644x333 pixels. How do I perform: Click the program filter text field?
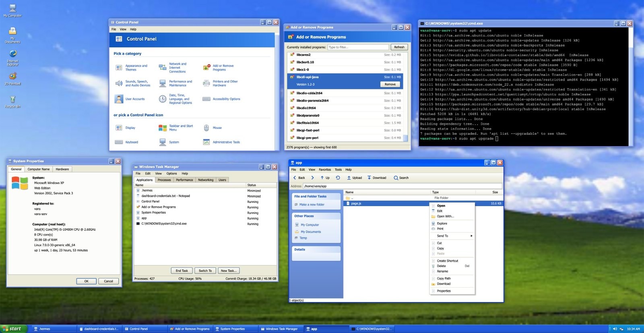pyautogui.click(x=358, y=47)
